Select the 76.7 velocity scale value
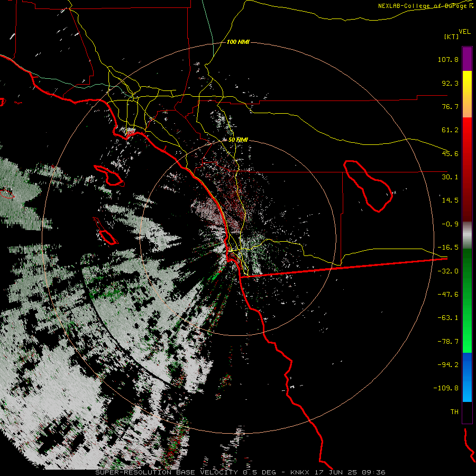The image size is (476, 476). [450, 106]
